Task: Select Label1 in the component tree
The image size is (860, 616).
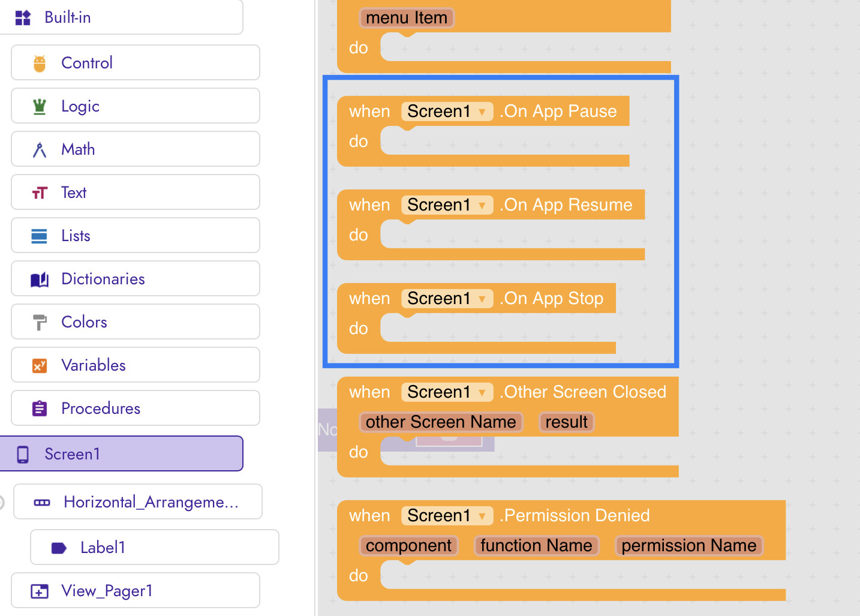Action: [155, 547]
